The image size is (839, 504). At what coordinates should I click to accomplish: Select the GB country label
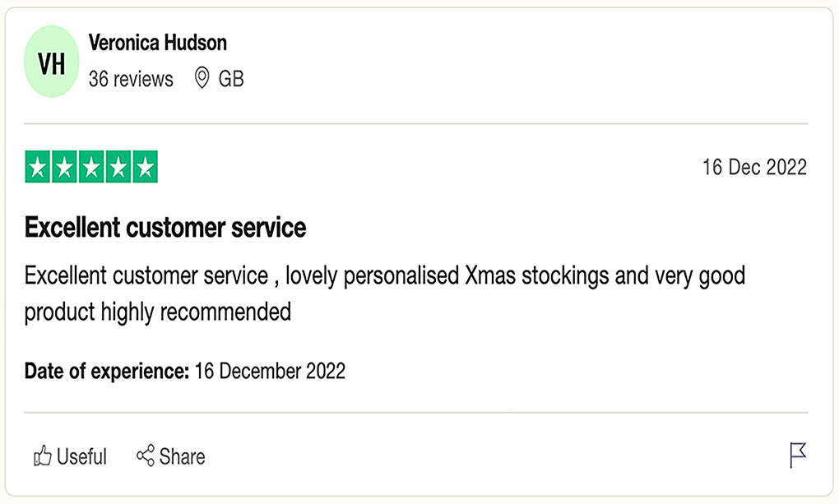coord(230,79)
